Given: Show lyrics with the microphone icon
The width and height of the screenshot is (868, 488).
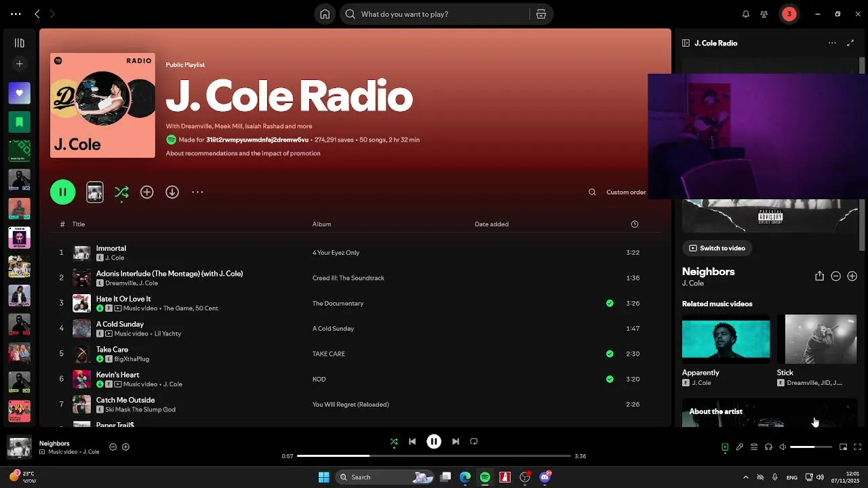Looking at the screenshot, I should point(740,447).
